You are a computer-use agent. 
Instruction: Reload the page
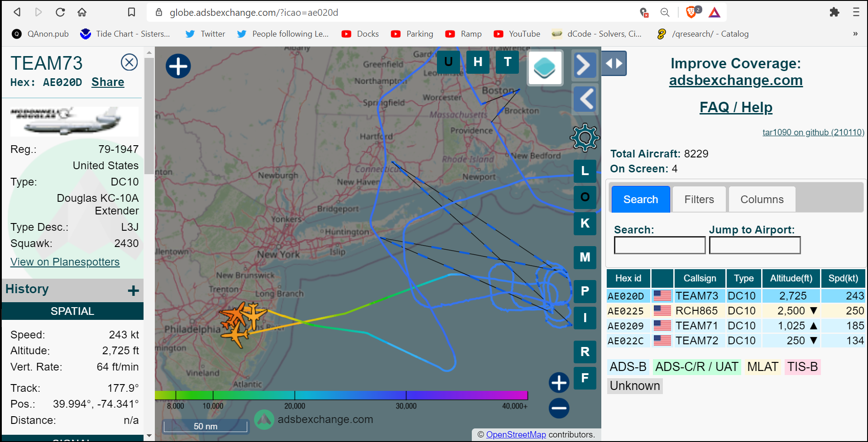60,12
